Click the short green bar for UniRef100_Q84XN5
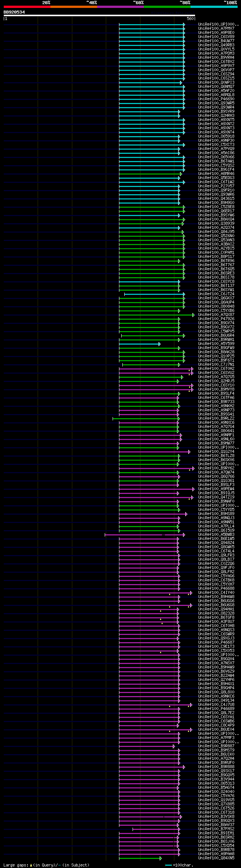 pyautogui.click(x=140, y=858)
